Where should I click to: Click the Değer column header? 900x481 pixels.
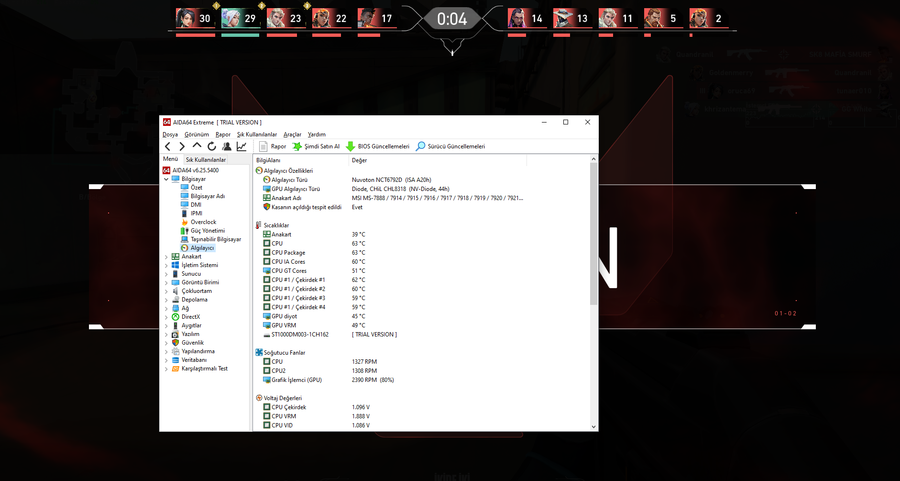pyautogui.click(x=437, y=161)
